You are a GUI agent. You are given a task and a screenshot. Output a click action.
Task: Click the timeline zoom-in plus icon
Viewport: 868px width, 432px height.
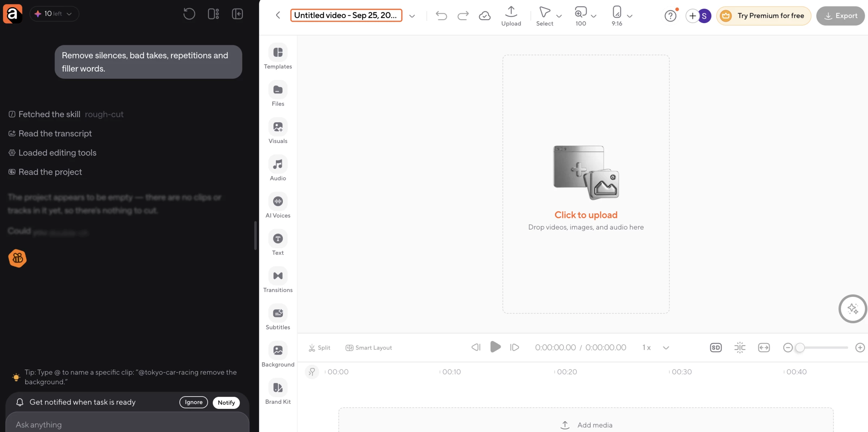(860, 347)
